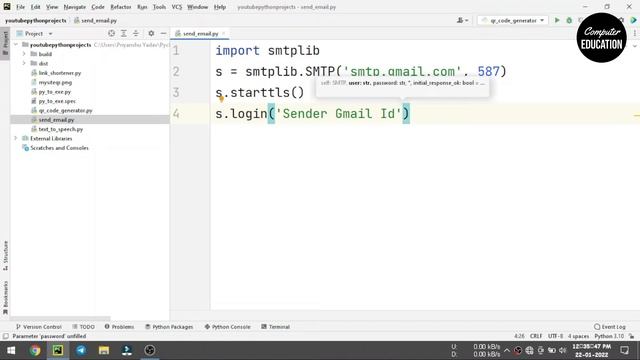Toggle the Structure tool window sidebar button
This screenshot has height=360, width=640.
[x=5, y=256]
